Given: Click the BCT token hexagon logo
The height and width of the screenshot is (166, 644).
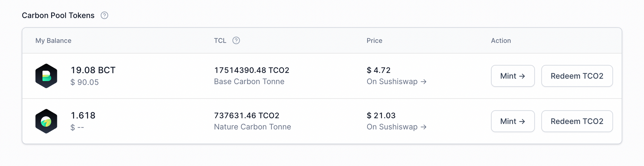Looking at the screenshot, I should click(x=46, y=76).
